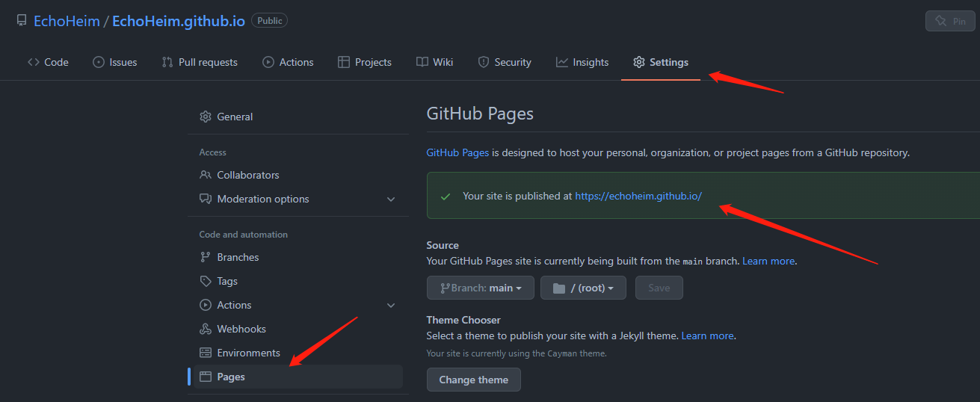This screenshot has height=402, width=980.
Task: Open the Learn more link under Theme Chooser
Action: 707,335
